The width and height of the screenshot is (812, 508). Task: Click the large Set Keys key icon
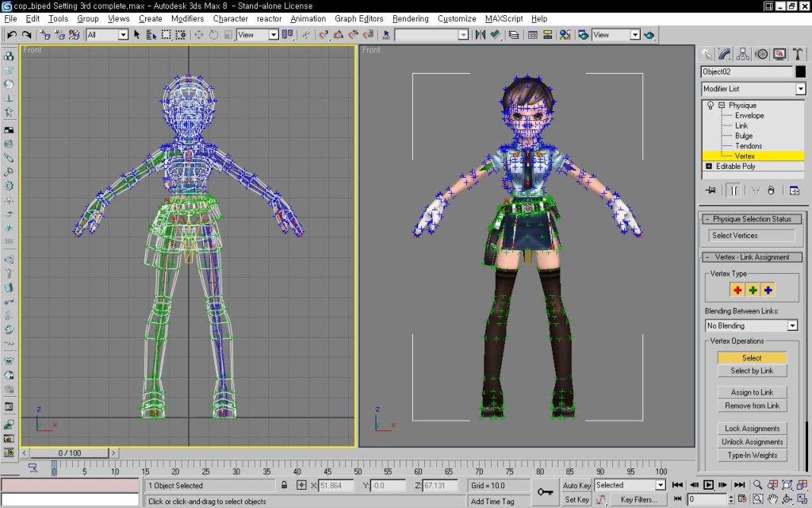tap(545, 492)
